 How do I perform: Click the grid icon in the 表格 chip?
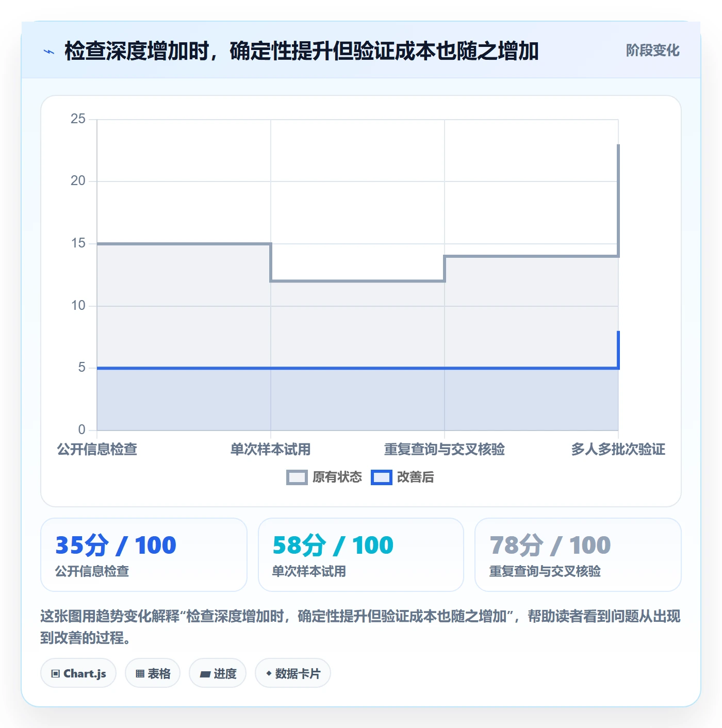pyautogui.click(x=140, y=673)
